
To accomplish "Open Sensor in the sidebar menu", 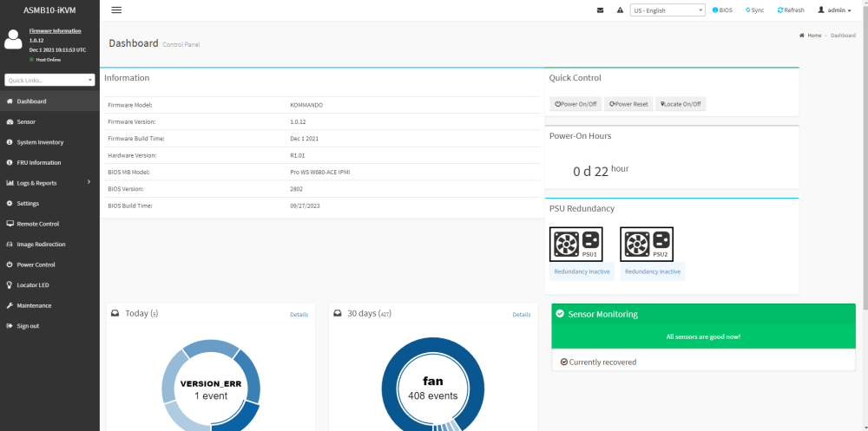I will click(x=49, y=121).
